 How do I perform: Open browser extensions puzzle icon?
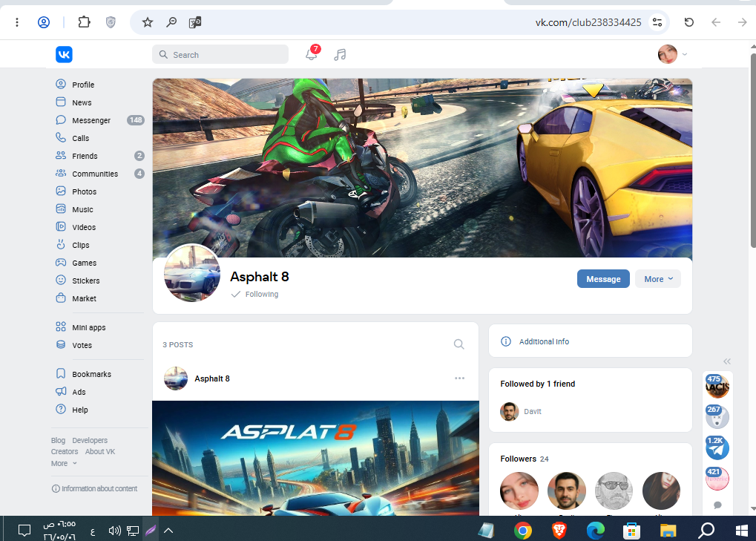84,22
